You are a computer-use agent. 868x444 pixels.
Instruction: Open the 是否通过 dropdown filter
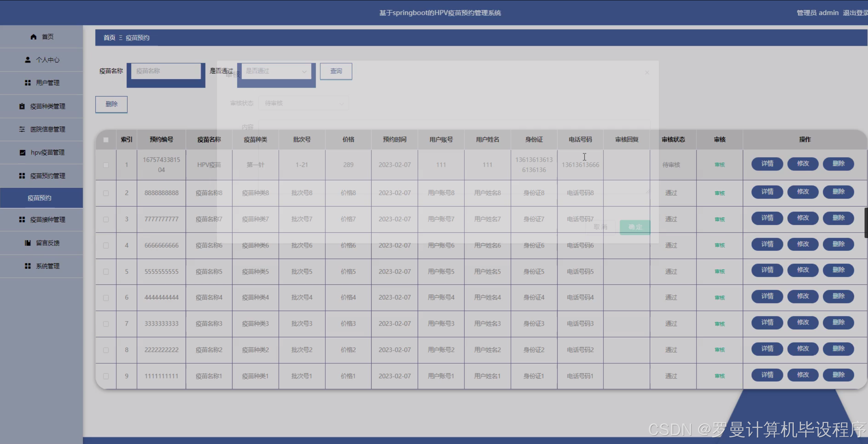point(276,71)
